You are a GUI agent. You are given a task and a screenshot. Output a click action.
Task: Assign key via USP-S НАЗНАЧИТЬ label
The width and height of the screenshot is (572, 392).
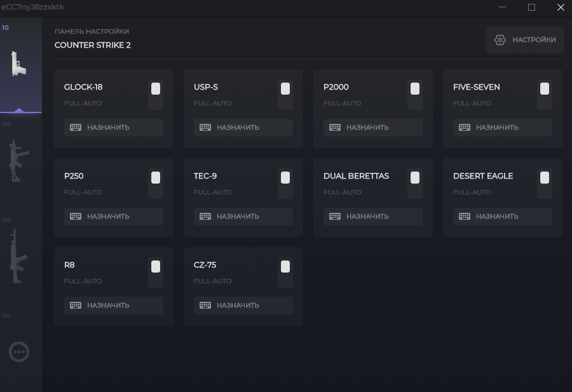238,127
